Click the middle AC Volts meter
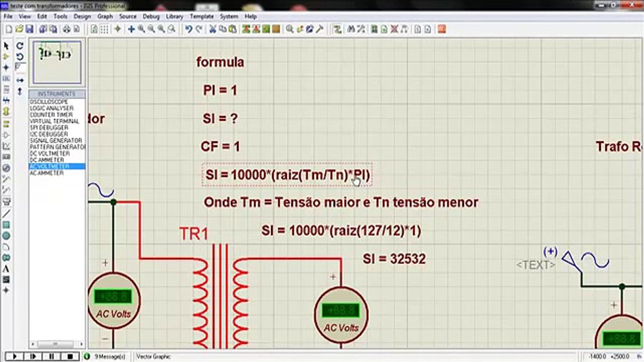The image size is (644, 362). 341,315
